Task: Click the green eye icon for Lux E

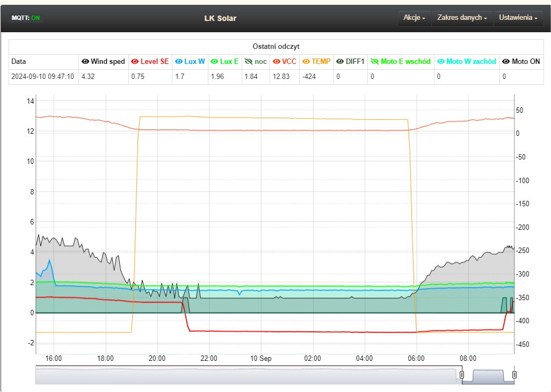Action: [214, 62]
